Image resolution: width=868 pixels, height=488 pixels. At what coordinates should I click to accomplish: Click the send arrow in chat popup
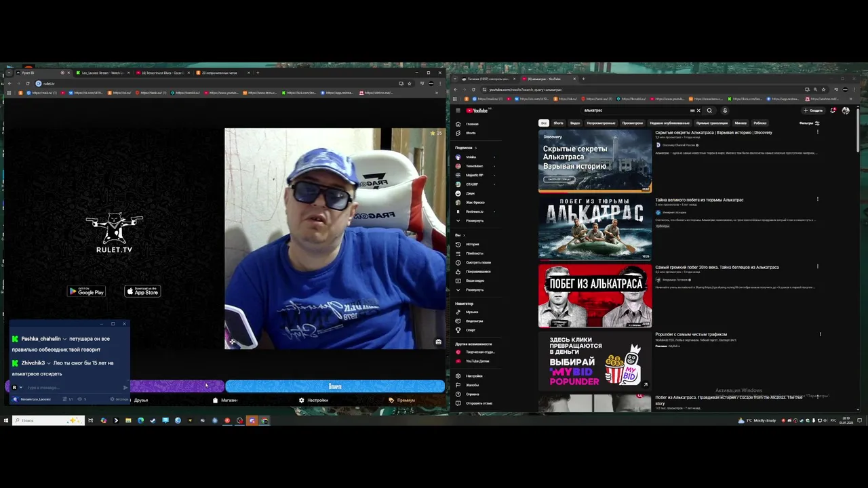[x=125, y=388]
